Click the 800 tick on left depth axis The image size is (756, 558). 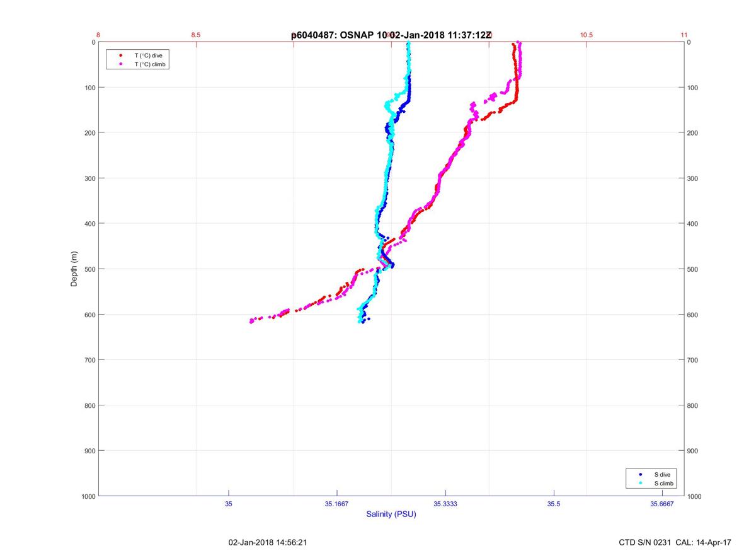click(x=89, y=405)
